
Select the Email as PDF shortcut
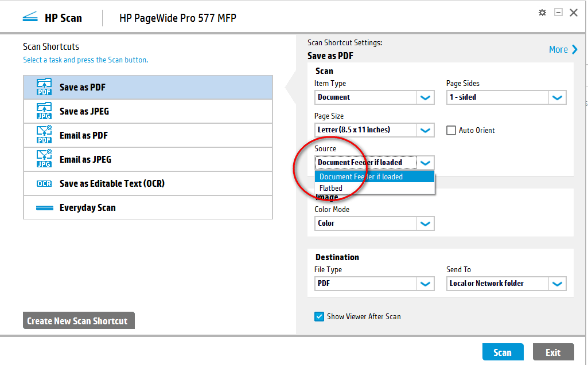click(x=148, y=135)
